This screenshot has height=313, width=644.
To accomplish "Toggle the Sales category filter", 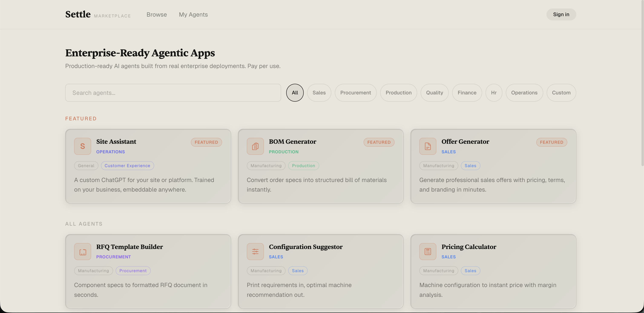I will [x=319, y=92].
